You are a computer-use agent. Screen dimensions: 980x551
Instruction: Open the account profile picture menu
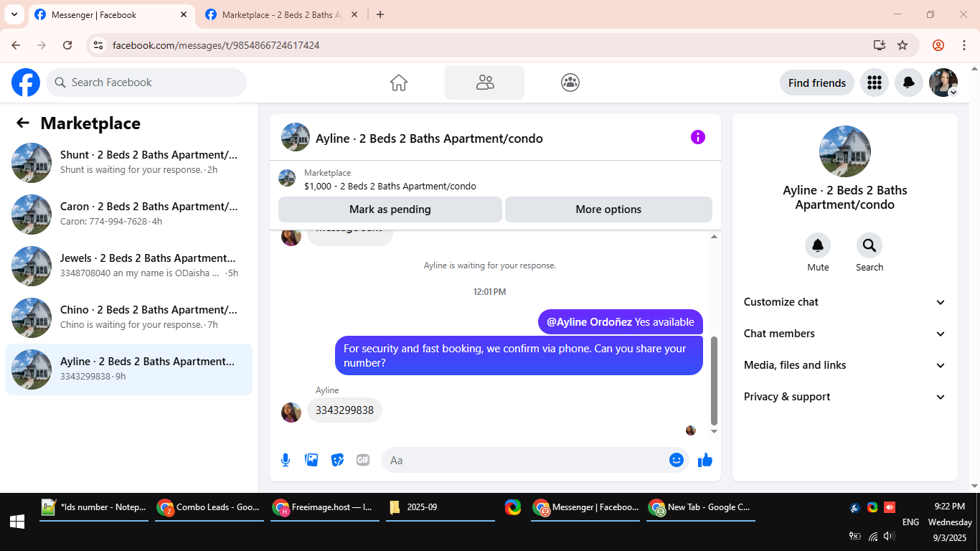click(943, 83)
